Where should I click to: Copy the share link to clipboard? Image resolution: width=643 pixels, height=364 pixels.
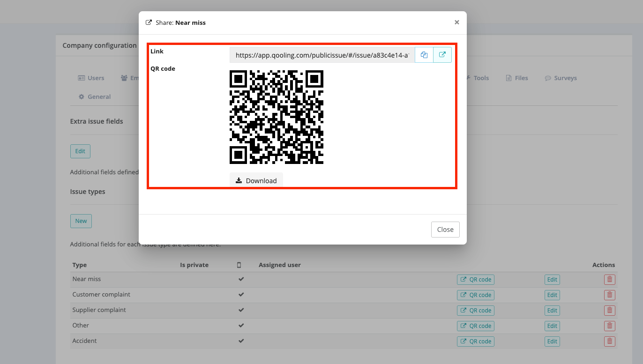coord(424,55)
